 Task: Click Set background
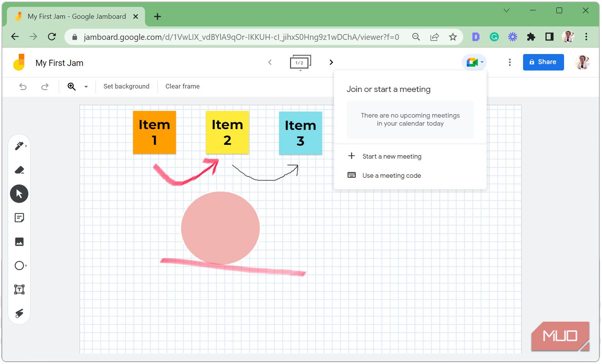(x=126, y=87)
